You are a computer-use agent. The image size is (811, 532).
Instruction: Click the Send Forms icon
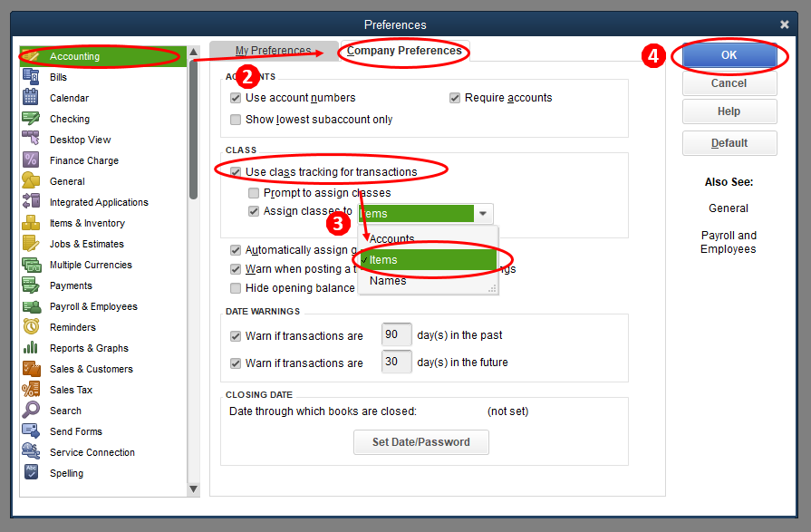pos(31,431)
